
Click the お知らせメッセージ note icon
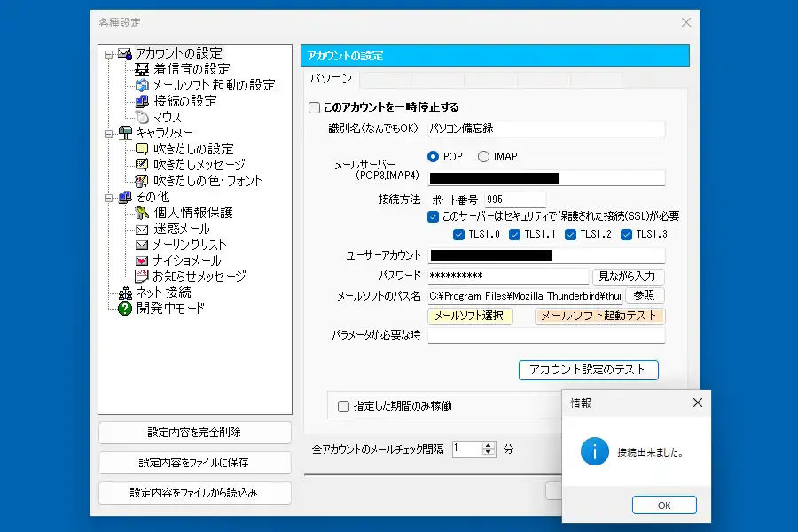pyautogui.click(x=142, y=277)
